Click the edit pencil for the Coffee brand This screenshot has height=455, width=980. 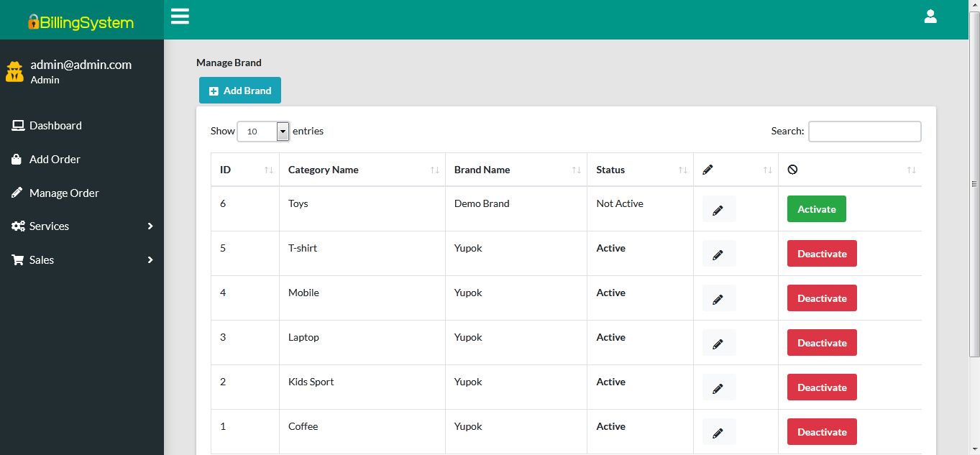pyautogui.click(x=718, y=431)
